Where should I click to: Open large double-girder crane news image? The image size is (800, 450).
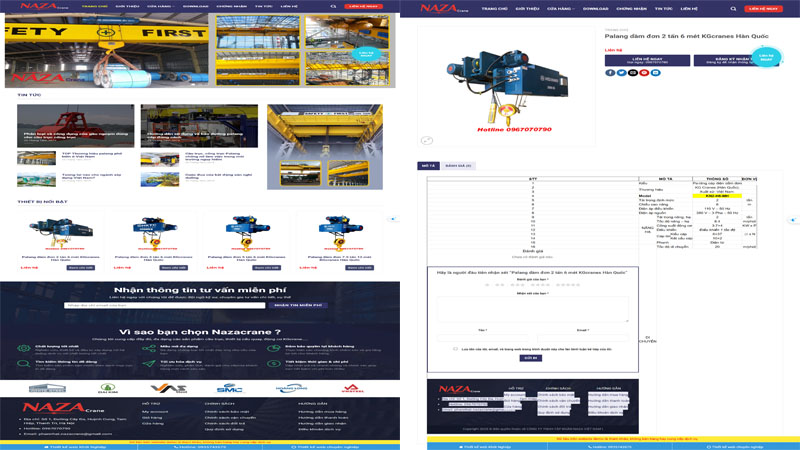pos(325,147)
